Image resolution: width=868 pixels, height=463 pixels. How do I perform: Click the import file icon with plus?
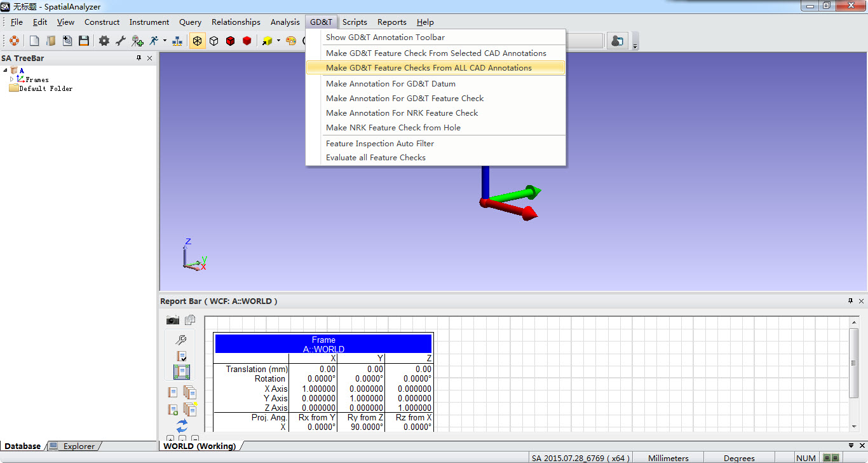pos(67,41)
